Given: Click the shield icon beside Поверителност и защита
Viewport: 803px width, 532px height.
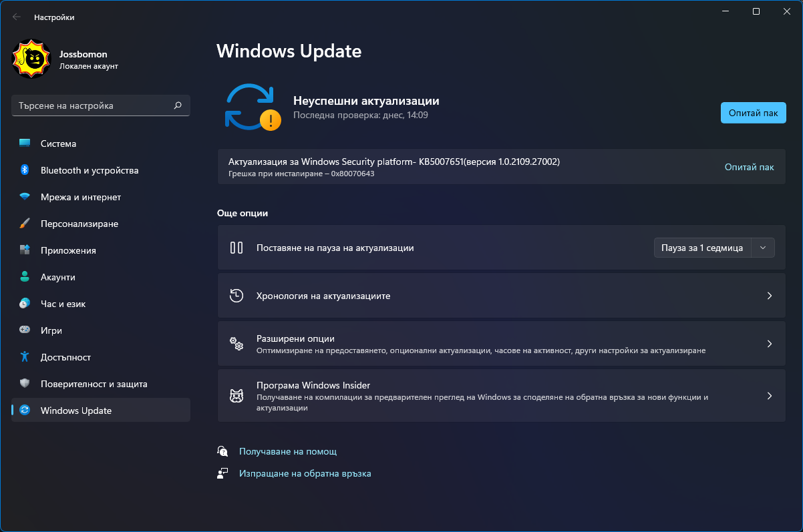Looking at the screenshot, I should tap(25, 384).
